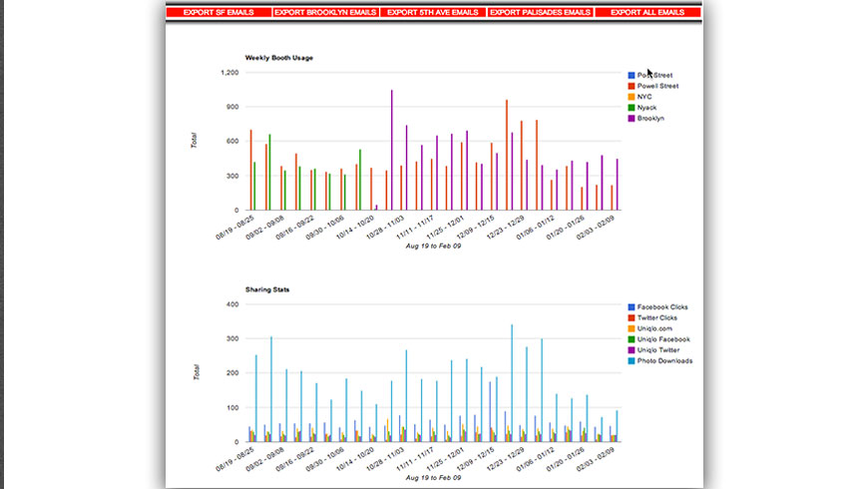Select the Facebook Clicks legend swatch
868x489 pixels.
point(632,306)
